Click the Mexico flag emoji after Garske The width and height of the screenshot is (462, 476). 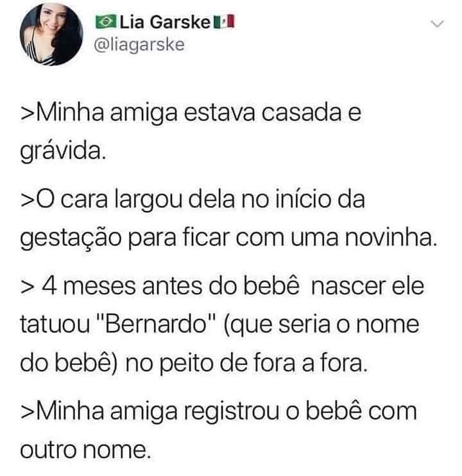(x=224, y=22)
